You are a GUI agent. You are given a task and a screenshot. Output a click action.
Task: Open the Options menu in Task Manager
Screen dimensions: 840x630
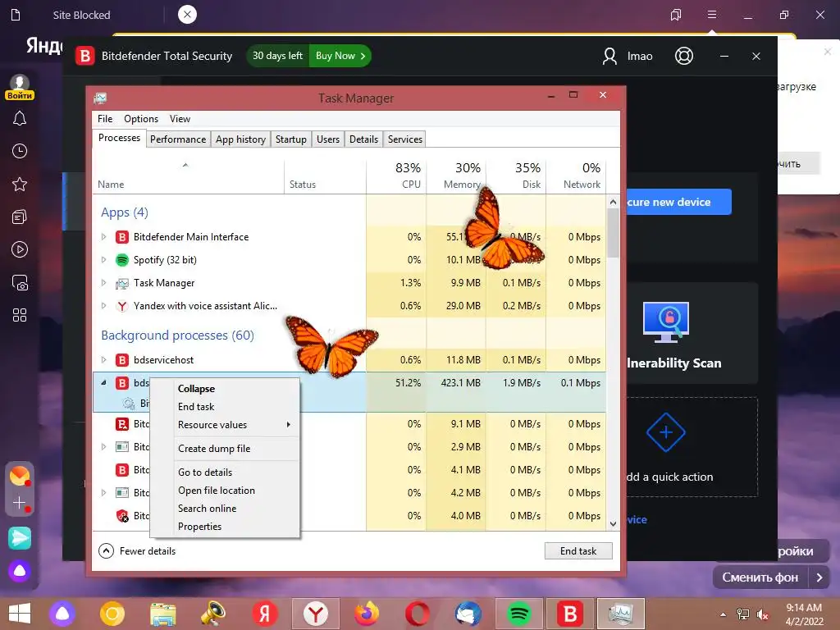click(141, 119)
